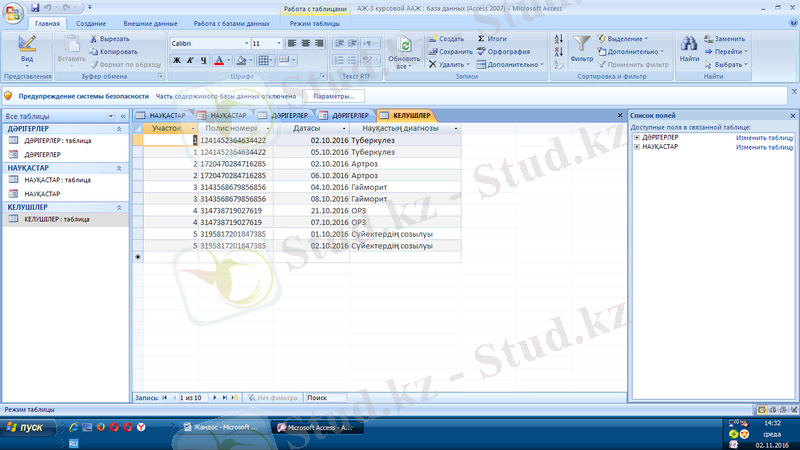Open the font color dropdown arrow
The height and width of the screenshot is (450, 800).
[x=231, y=61]
